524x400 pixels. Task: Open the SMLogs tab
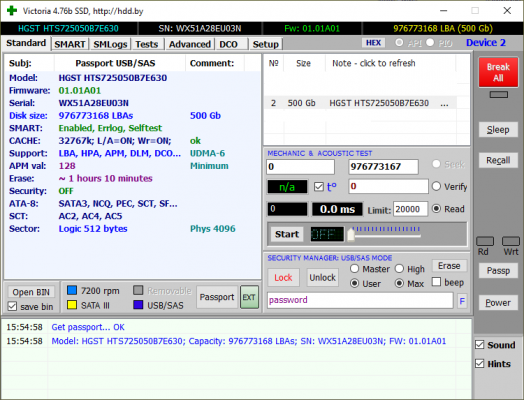pos(110,44)
